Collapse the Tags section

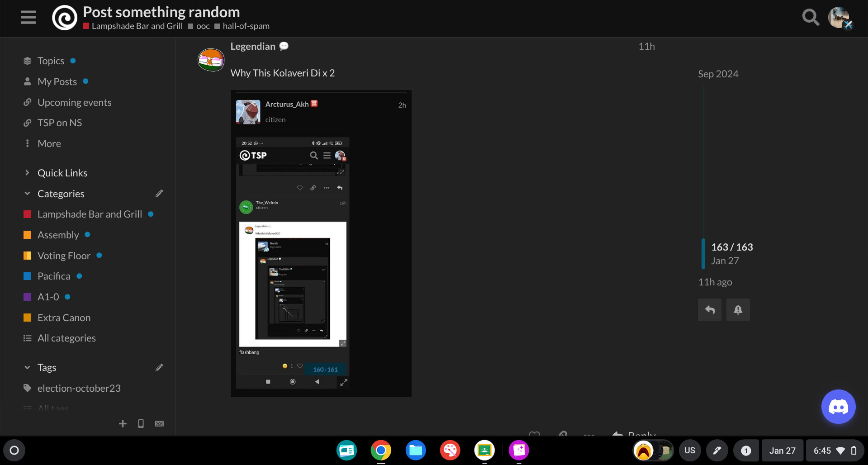[27, 367]
